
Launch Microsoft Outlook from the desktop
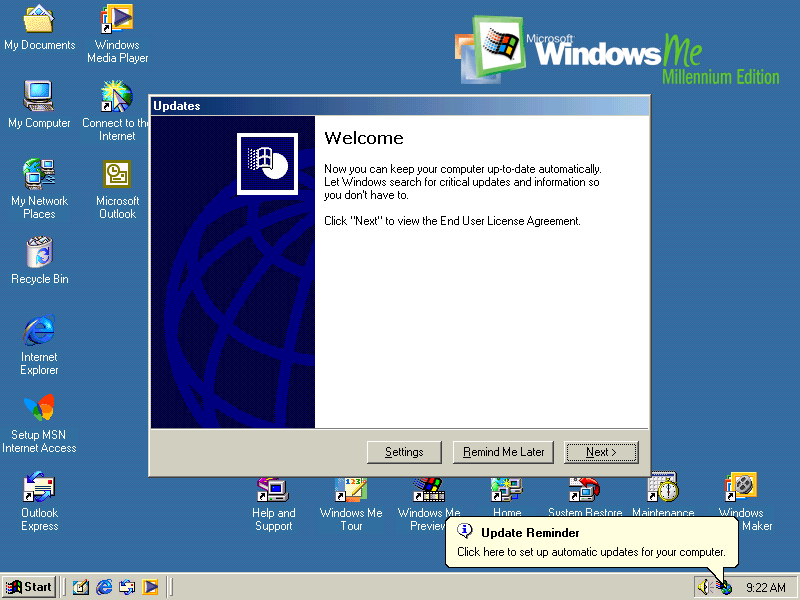tap(117, 175)
